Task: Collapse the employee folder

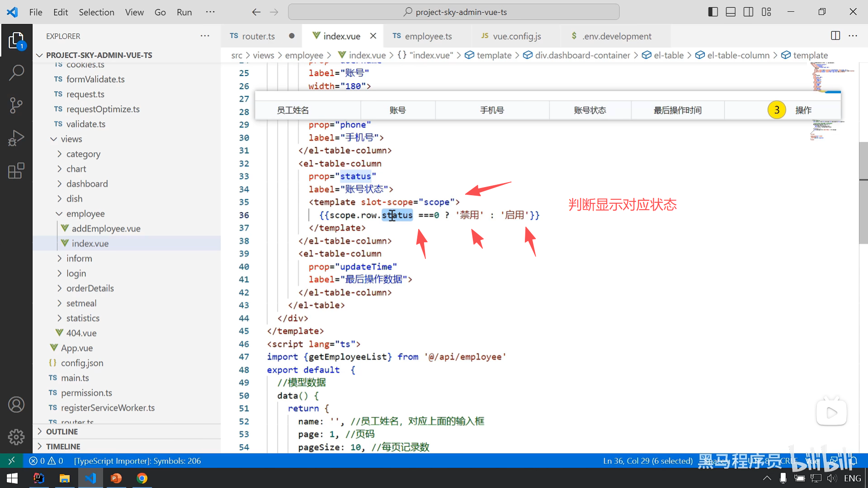Action: 85,213
